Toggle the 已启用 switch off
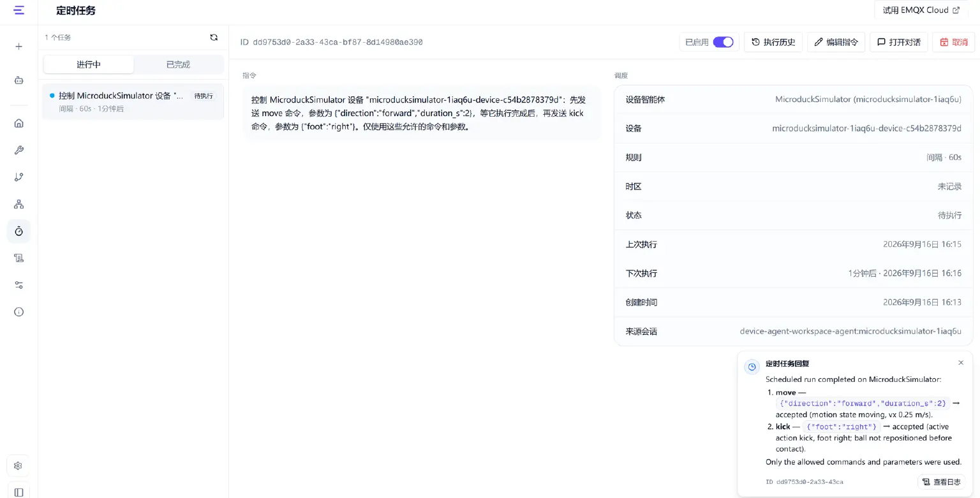Image resolution: width=980 pixels, height=498 pixels. click(723, 42)
